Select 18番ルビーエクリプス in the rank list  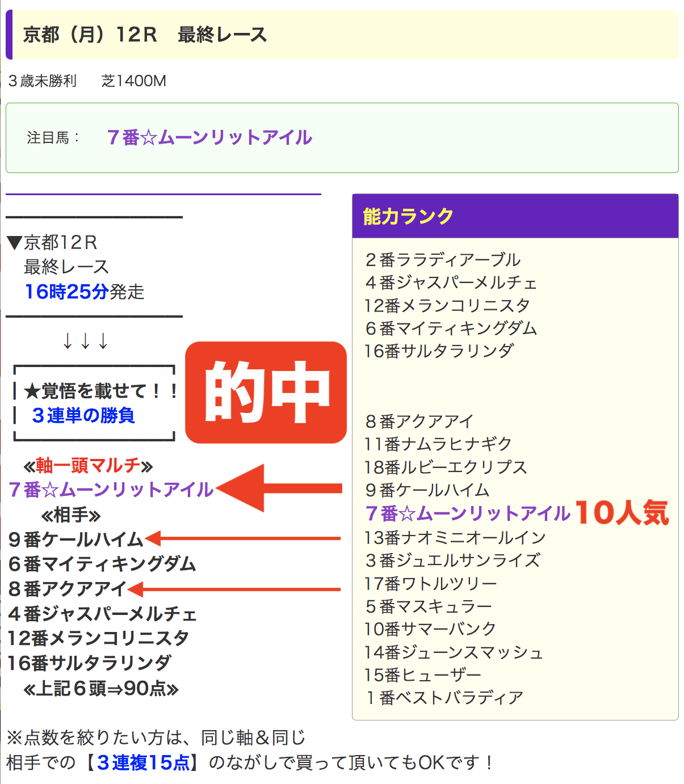point(446,467)
